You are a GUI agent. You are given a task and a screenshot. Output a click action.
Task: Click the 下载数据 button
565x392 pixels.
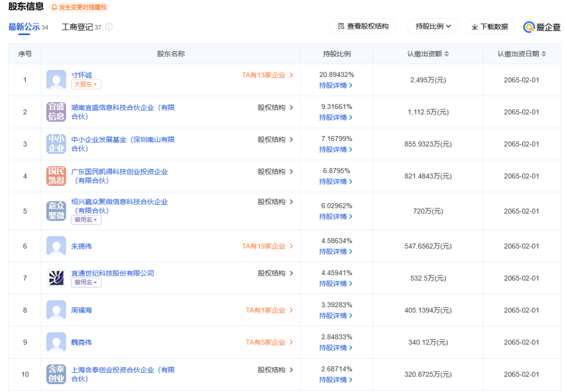490,27
